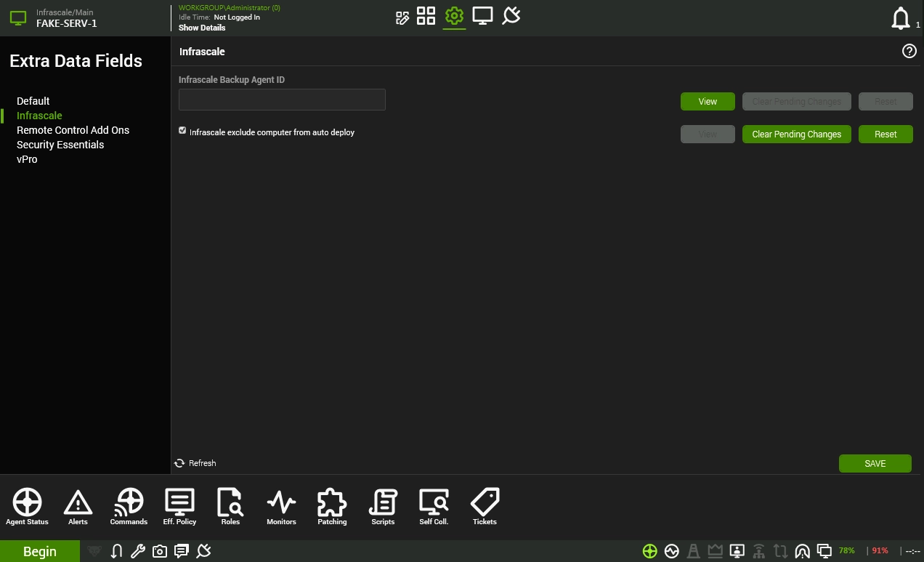The width and height of the screenshot is (924, 562).
Task: Take a screenshot with the camera icon
Action: coord(160,551)
